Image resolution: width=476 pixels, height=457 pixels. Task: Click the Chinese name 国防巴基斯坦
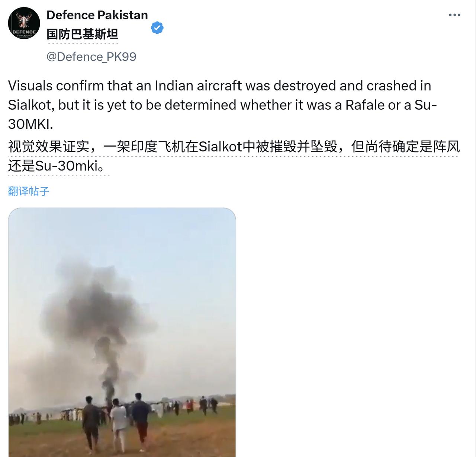pos(82,34)
